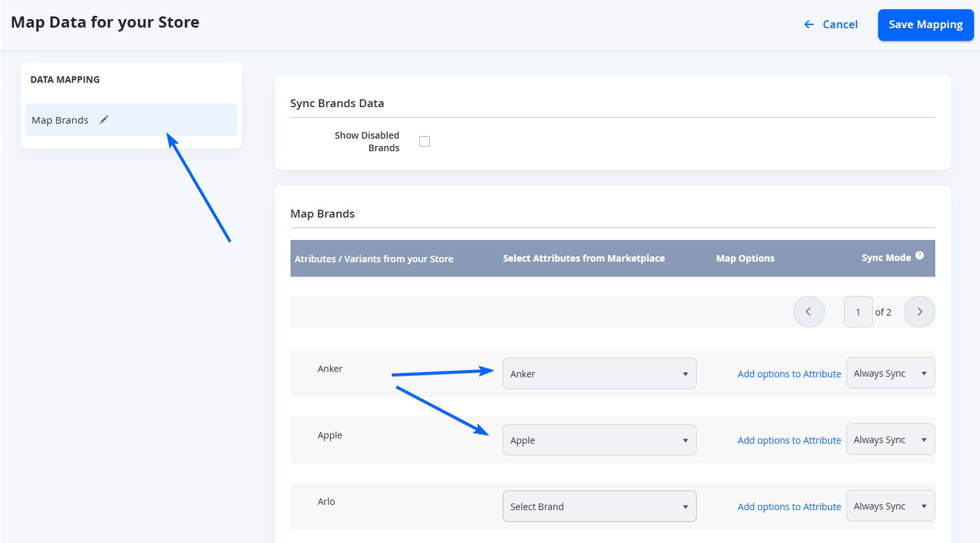Open the Anker marketplace brand dropdown
980x543 pixels.
click(599, 373)
